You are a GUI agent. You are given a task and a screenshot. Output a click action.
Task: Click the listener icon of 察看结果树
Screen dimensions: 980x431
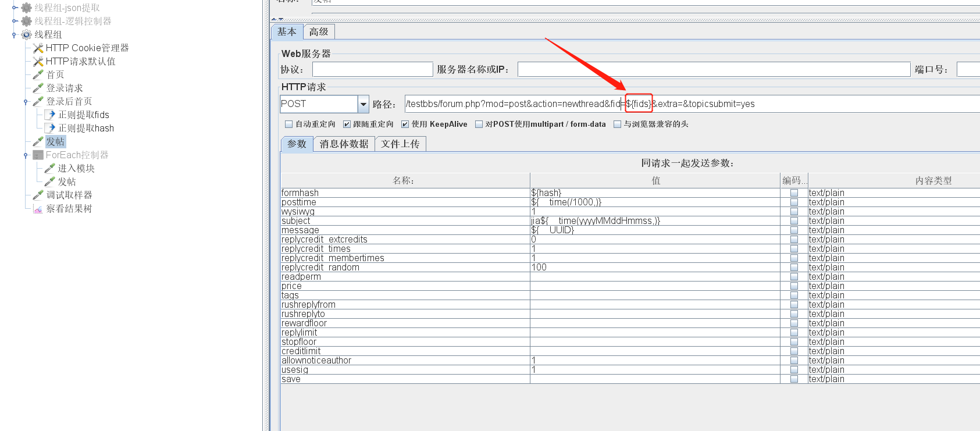38,208
